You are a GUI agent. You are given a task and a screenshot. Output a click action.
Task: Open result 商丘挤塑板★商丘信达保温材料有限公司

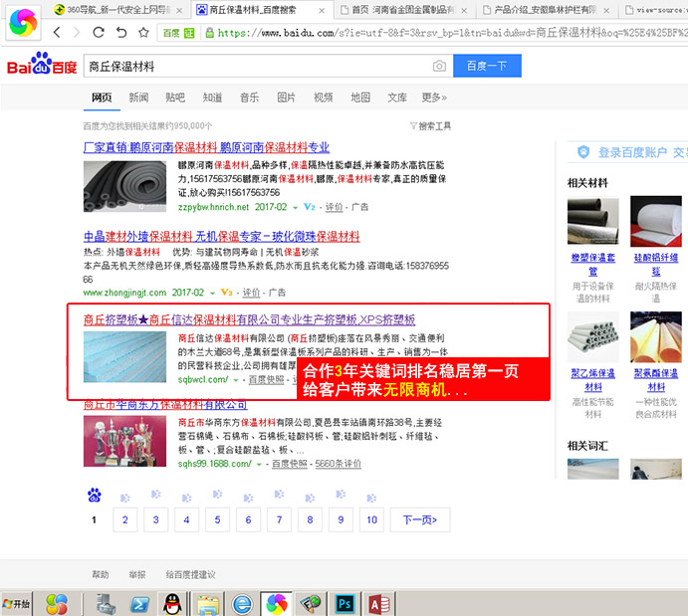pyautogui.click(x=249, y=320)
